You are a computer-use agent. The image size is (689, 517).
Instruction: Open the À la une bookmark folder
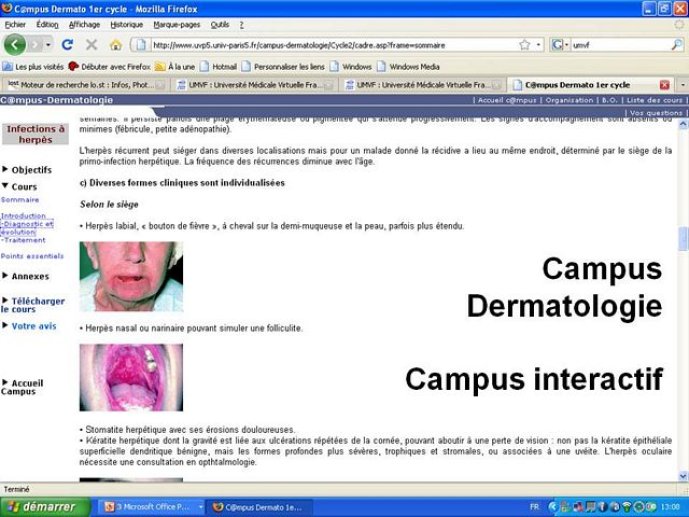click(x=175, y=67)
